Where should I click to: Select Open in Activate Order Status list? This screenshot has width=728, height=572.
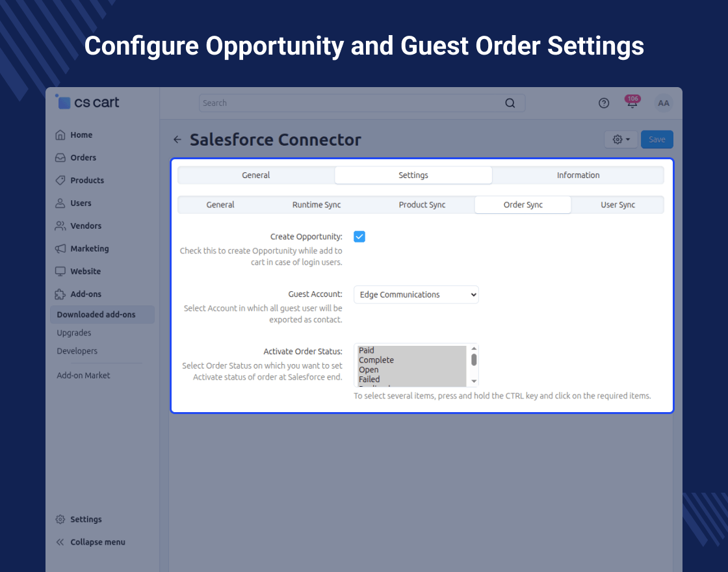412,370
